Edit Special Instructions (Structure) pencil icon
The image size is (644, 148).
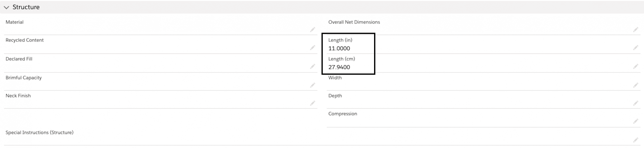click(x=635, y=140)
